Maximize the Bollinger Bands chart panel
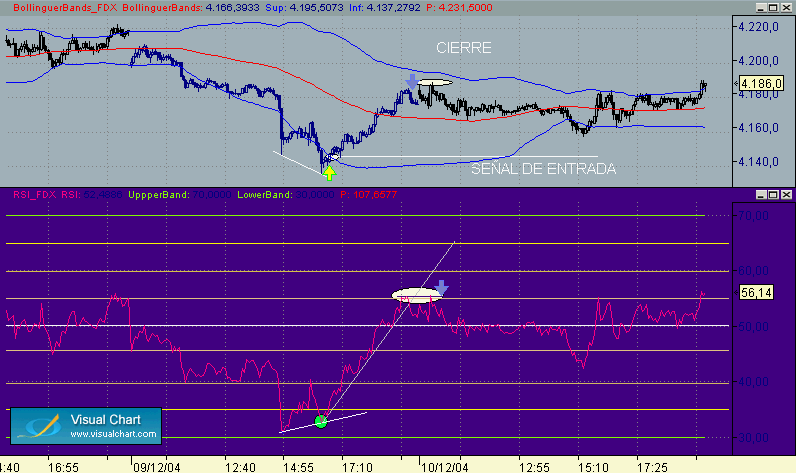This screenshot has height=473, width=796. pyautogui.click(x=773, y=8)
